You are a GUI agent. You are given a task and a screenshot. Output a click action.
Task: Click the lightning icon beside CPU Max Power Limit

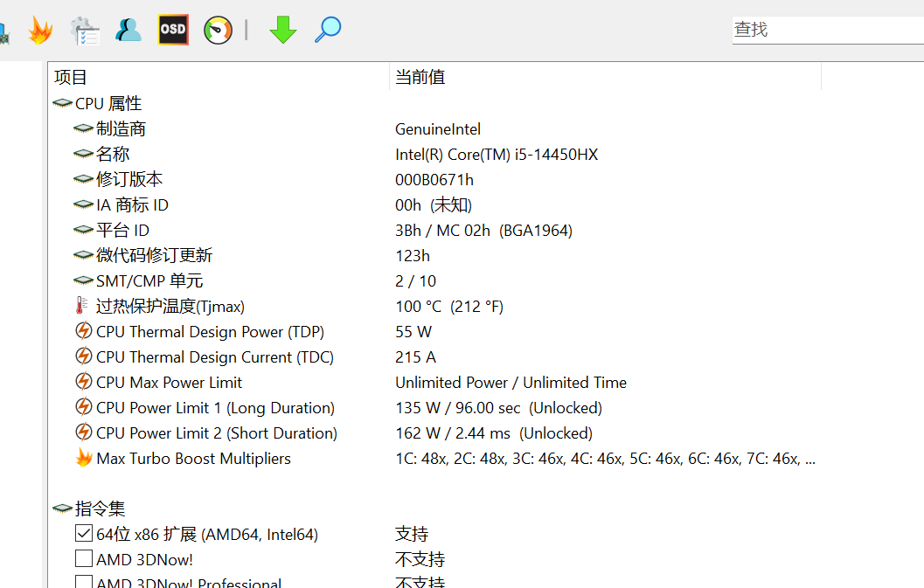84,381
